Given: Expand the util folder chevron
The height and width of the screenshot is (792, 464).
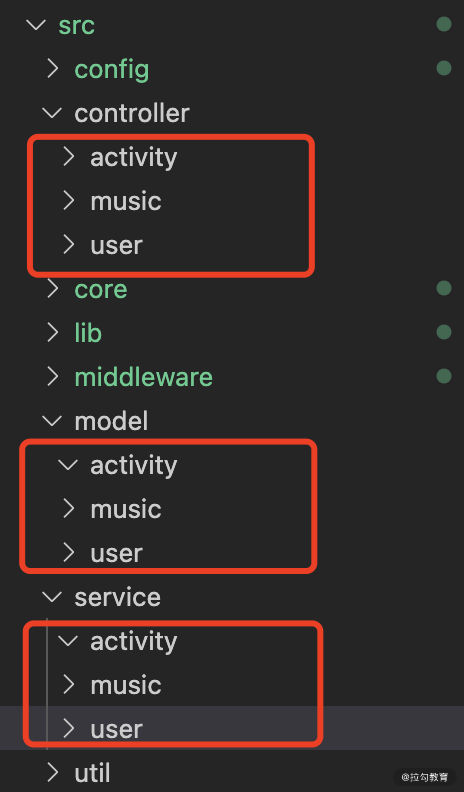Looking at the screenshot, I should 53,772.
